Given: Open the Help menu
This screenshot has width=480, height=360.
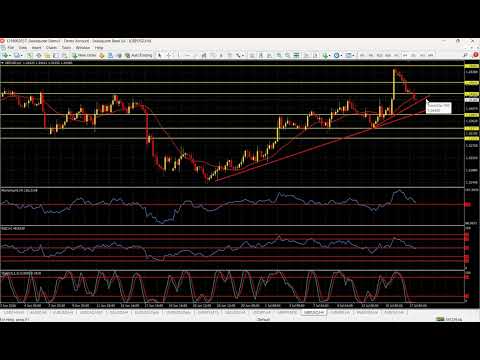Looking at the screenshot, I should [x=99, y=48].
